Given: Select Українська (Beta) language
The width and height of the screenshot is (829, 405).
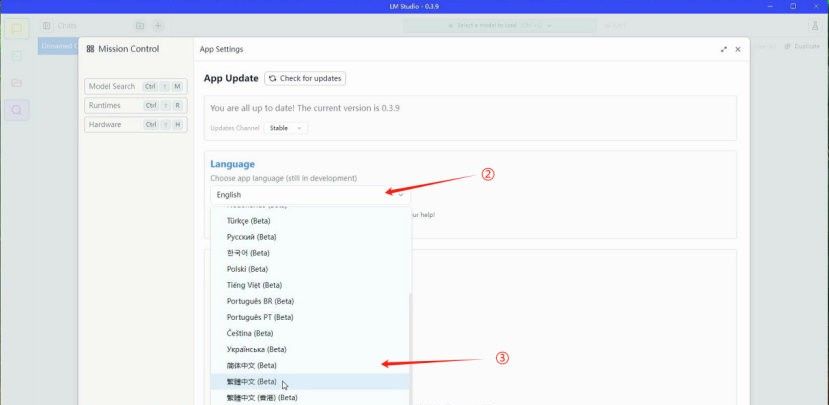Looking at the screenshot, I should tap(310, 349).
